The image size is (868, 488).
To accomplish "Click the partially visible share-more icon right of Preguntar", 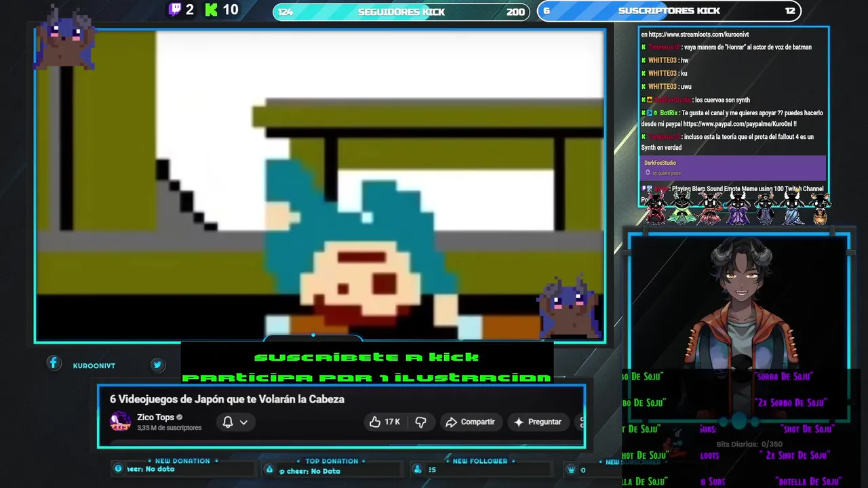I will pos(580,422).
